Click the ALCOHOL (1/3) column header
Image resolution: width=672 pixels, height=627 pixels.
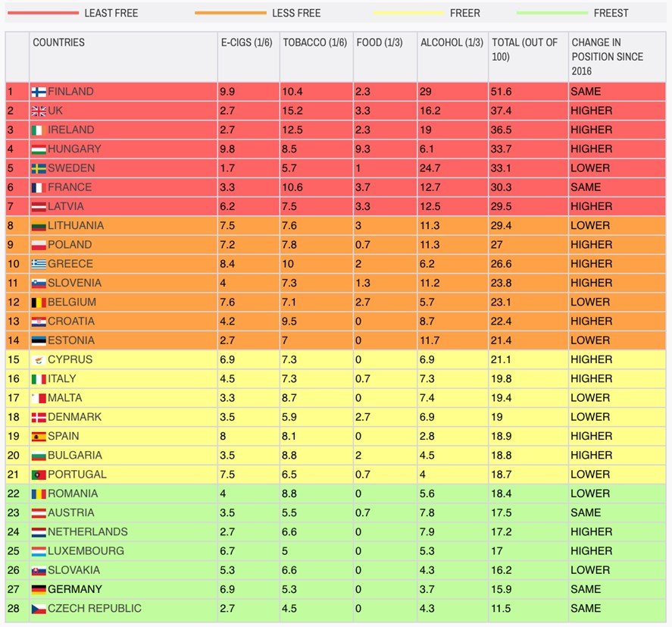pos(452,42)
